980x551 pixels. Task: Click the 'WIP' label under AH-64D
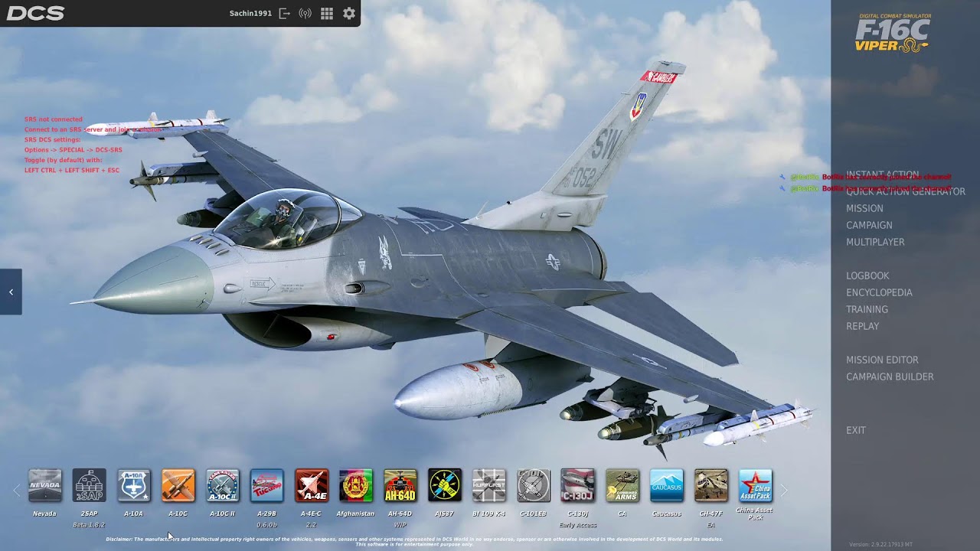pos(400,525)
